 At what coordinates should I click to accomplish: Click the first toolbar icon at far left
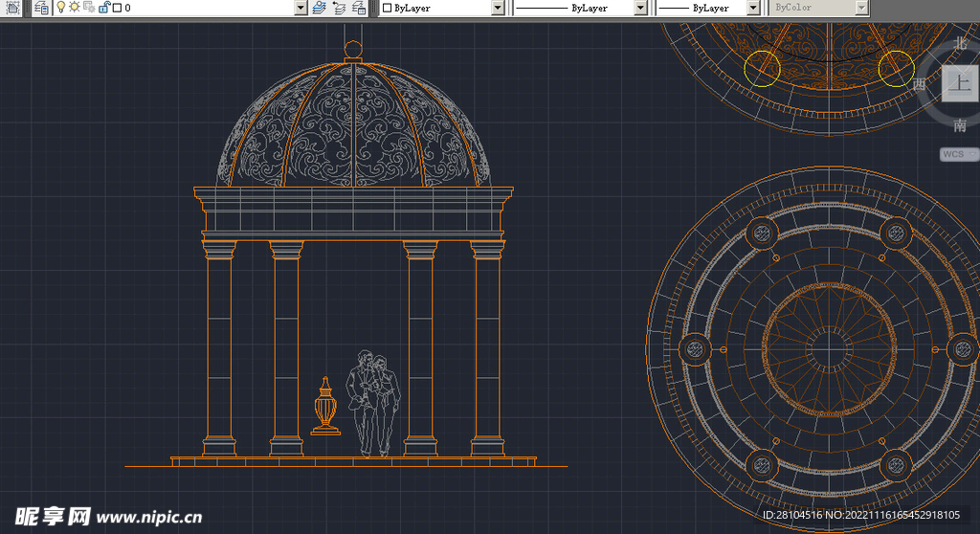[x=13, y=8]
